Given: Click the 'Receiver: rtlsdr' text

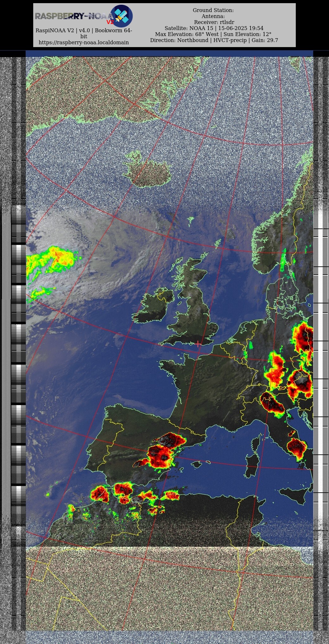Looking at the screenshot, I should [214, 22].
